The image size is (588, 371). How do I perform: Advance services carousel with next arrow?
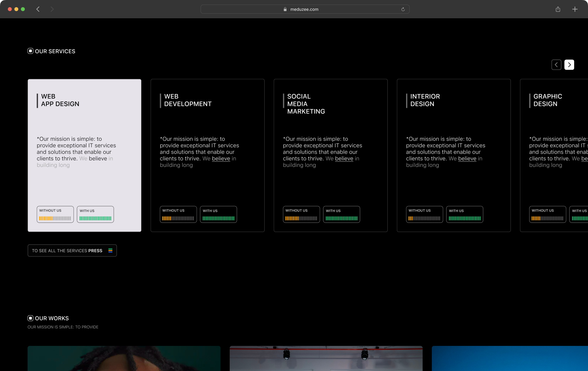[569, 65]
